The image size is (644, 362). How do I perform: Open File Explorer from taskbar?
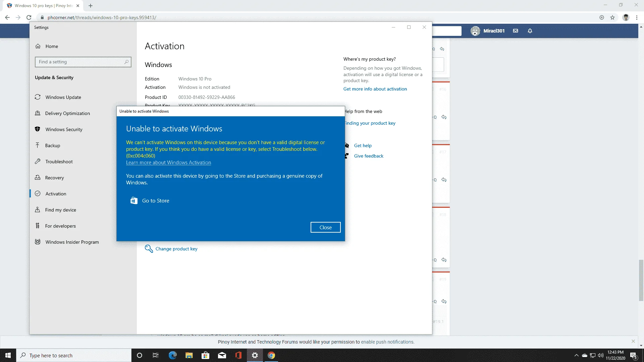pos(189,355)
